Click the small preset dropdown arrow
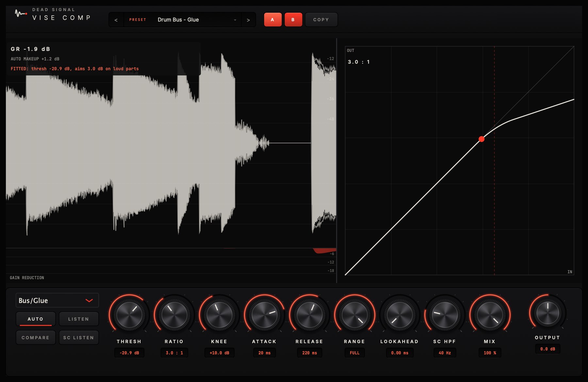Screen dimensions: 588x382 (x=235, y=20)
